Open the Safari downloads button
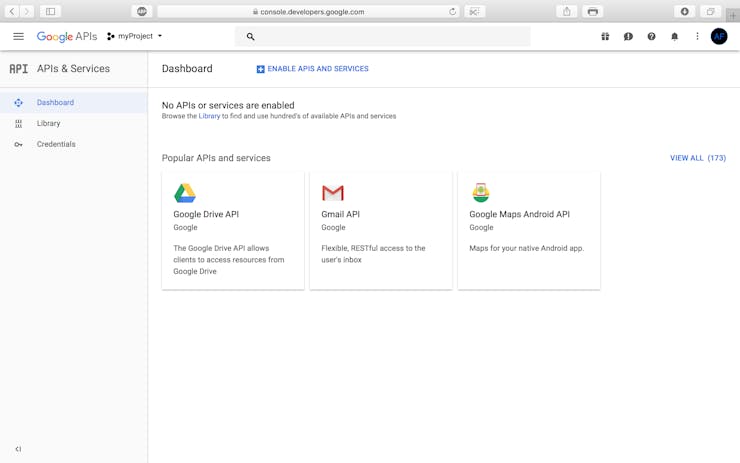Screen dimensions: 740x463 tap(684, 11)
